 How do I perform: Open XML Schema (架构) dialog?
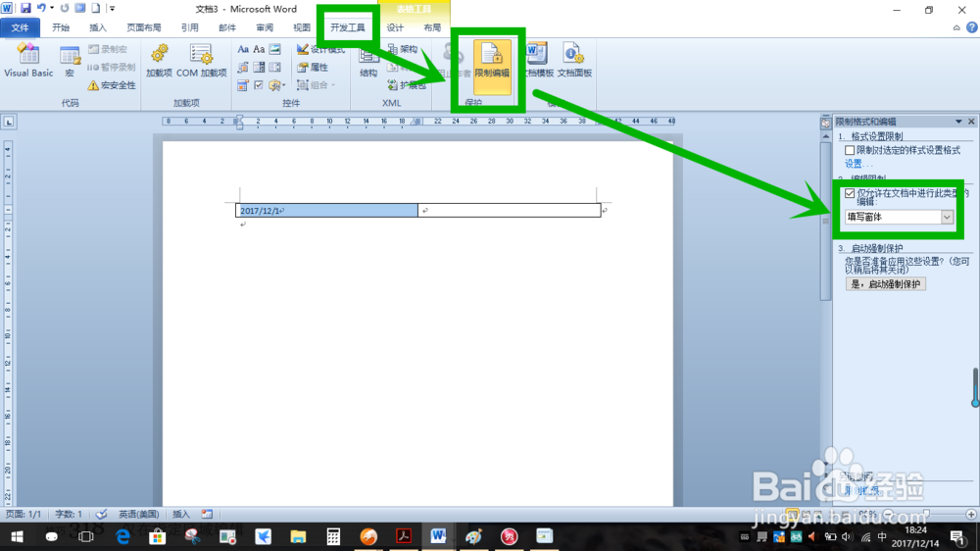tap(403, 49)
